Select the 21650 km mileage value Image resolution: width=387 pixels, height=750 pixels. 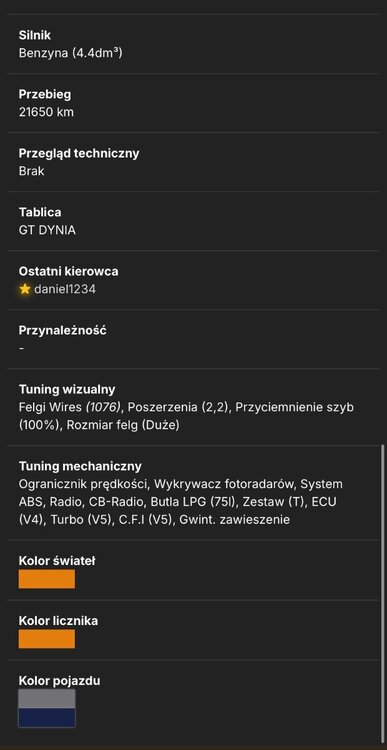point(46,112)
